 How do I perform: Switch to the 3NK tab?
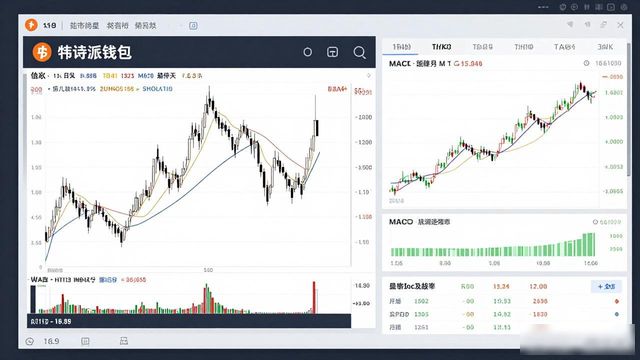point(605,47)
